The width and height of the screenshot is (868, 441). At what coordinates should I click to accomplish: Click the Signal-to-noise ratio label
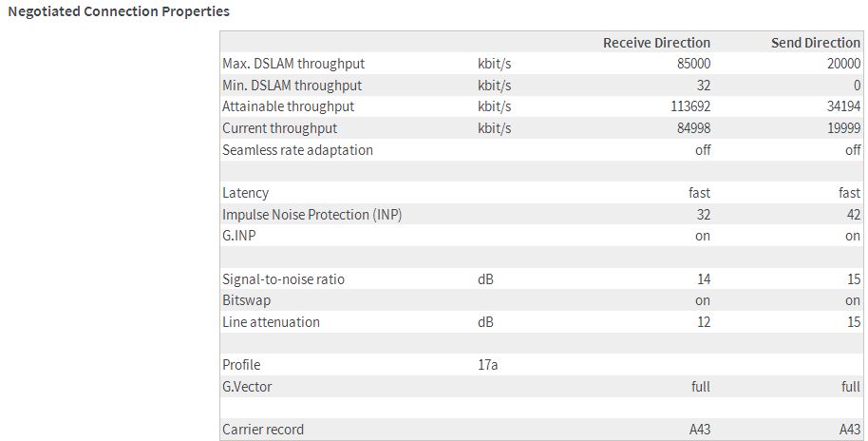pyautogui.click(x=283, y=279)
